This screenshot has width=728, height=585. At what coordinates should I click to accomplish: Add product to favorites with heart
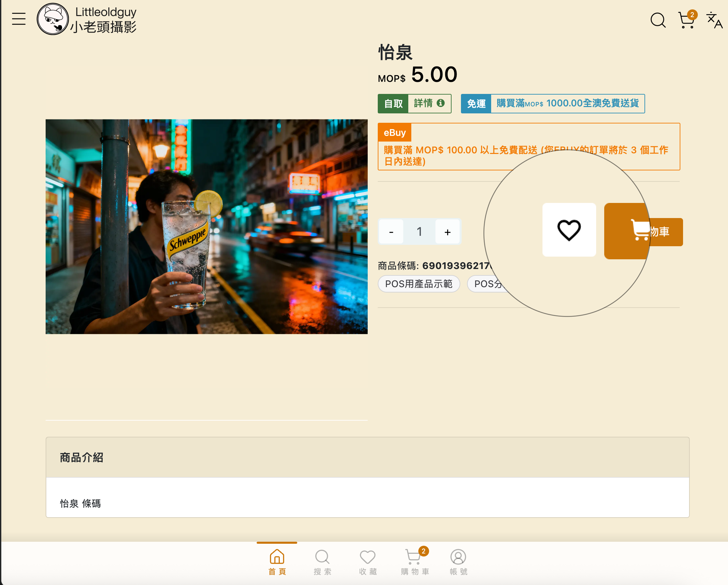point(569,230)
